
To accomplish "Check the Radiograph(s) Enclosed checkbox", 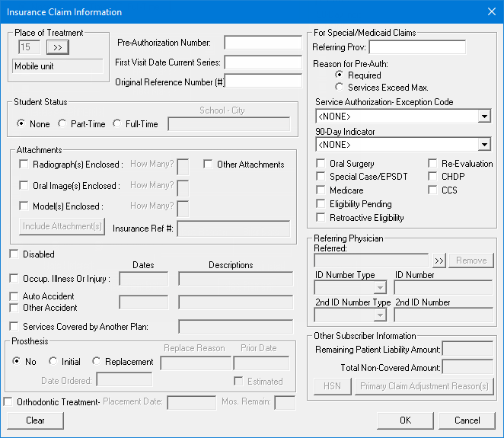I will tap(24, 165).
